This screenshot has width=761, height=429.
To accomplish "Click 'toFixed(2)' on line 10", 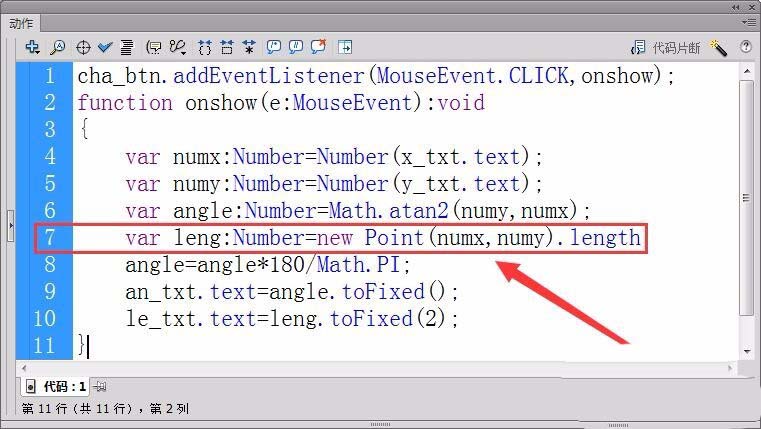I will (x=388, y=319).
